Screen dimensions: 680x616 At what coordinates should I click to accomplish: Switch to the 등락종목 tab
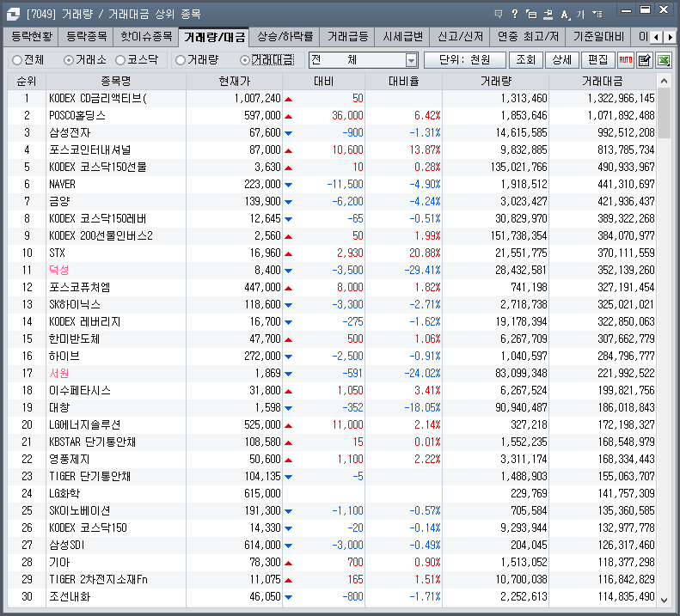click(x=86, y=36)
